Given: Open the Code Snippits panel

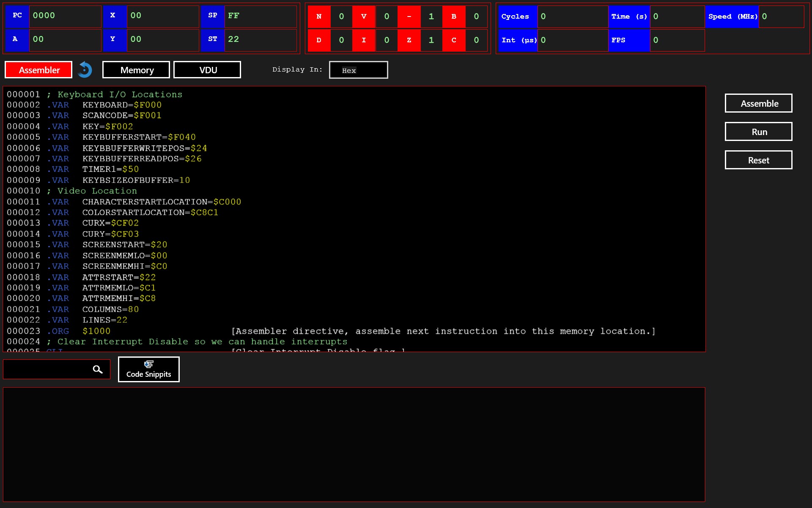Looking at the screenshot, I should point(148,369).
